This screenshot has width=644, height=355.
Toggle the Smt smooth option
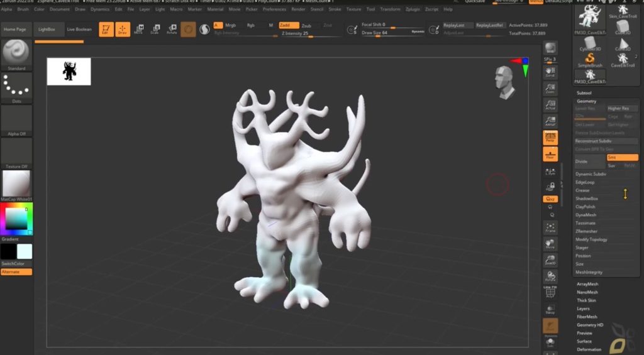point(622,158)
